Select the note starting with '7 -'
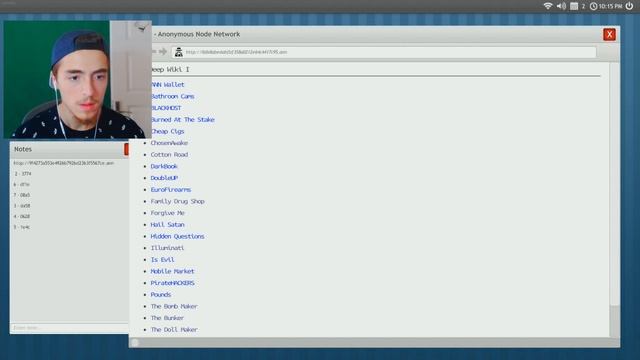 click(x=22, y=195)
